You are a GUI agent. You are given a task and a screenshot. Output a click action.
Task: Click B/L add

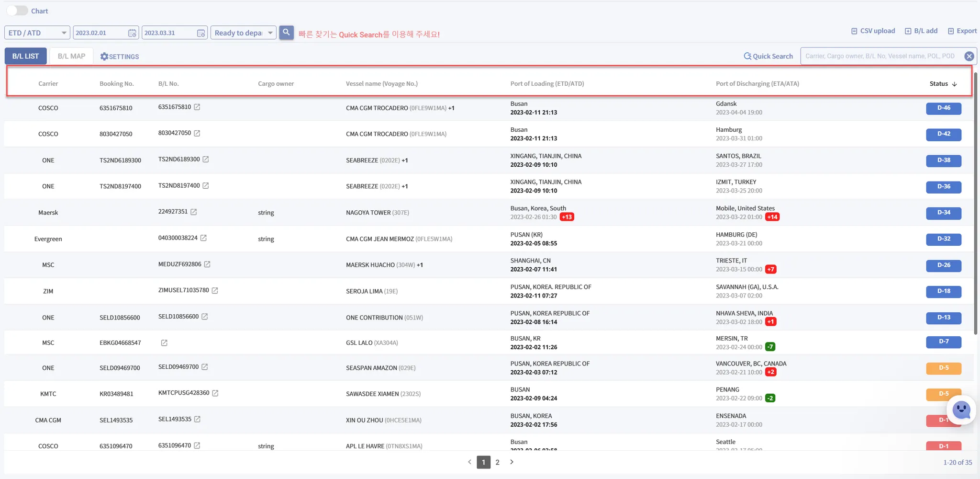[x=921, y=31]
